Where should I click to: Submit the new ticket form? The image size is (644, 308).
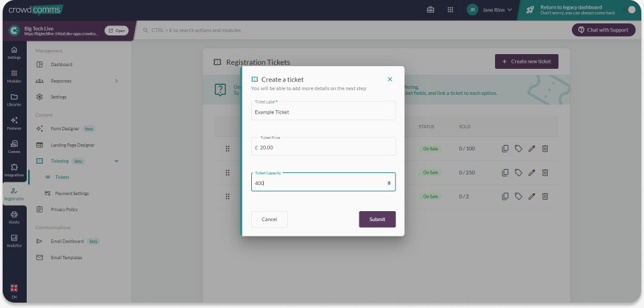tap(377, 219)
